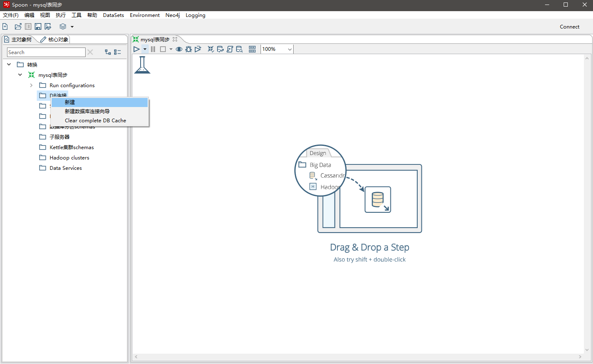The height and width of the screenshot is (364, 593).
Task: Select Run configurations in the tree
Action: pos(72,86)
